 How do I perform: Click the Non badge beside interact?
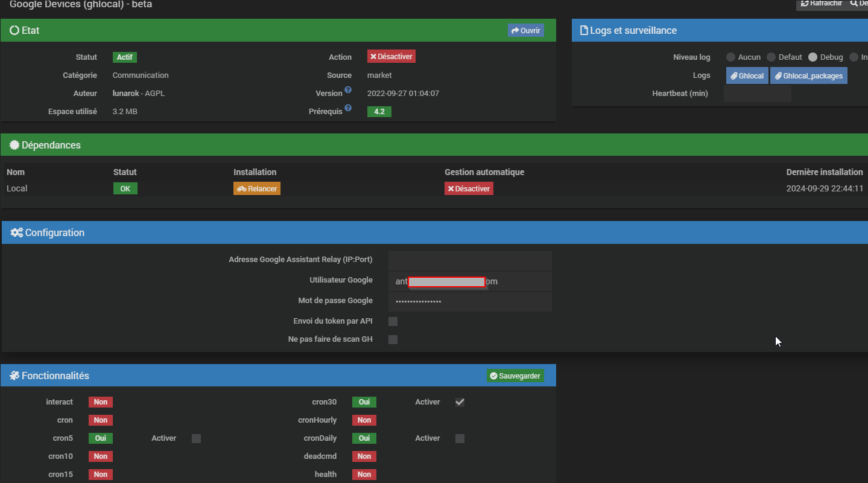pyautogui.click(x=101, y=402)
